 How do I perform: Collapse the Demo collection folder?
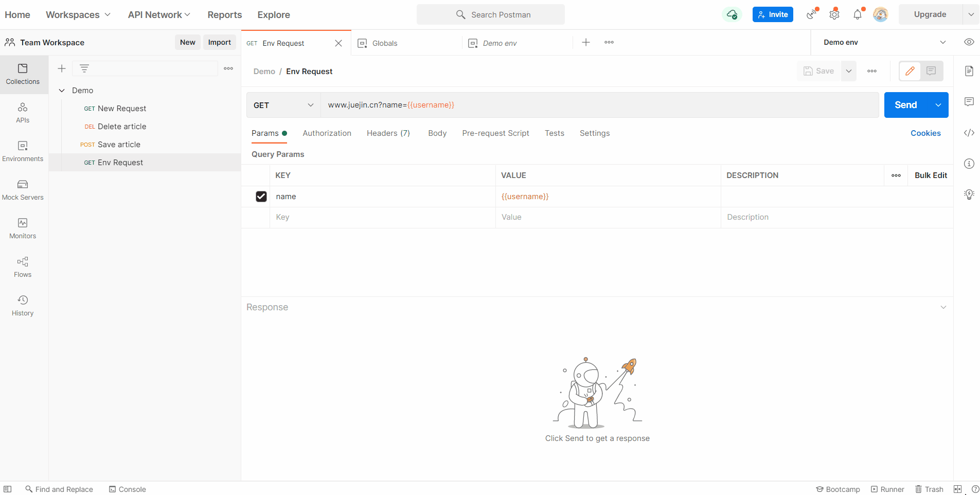(x=62, y=91)
